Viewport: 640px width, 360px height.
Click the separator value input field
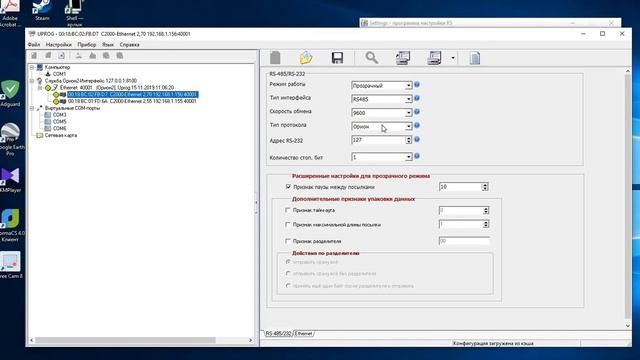click(464, 241)
